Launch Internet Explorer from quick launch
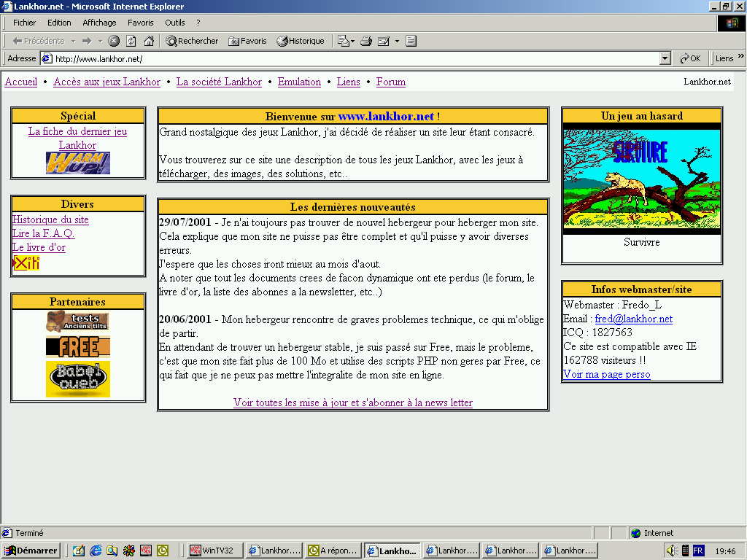 tap(96, 551)
